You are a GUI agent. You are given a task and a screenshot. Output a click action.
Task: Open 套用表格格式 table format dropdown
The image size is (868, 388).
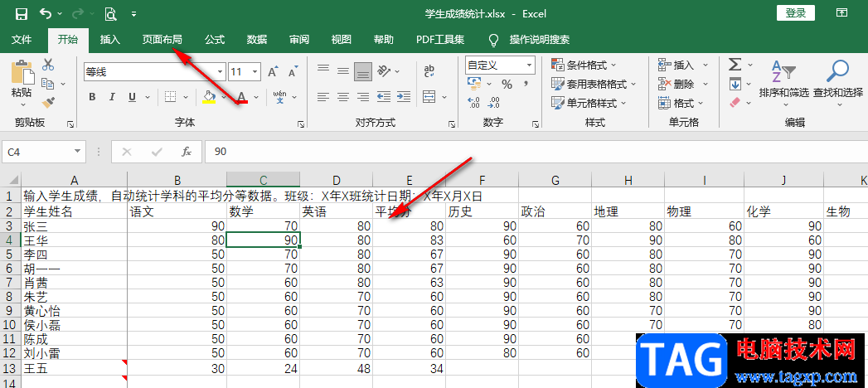point(594,84)
